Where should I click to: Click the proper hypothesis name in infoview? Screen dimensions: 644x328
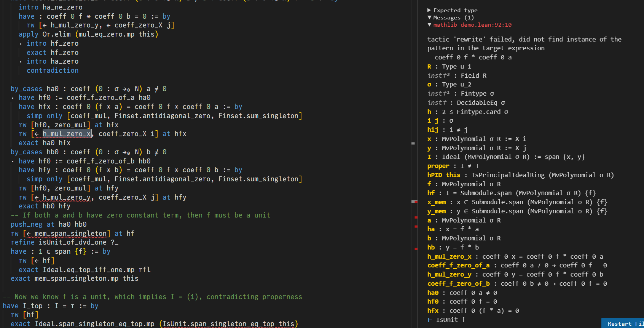tap(438, 166)
